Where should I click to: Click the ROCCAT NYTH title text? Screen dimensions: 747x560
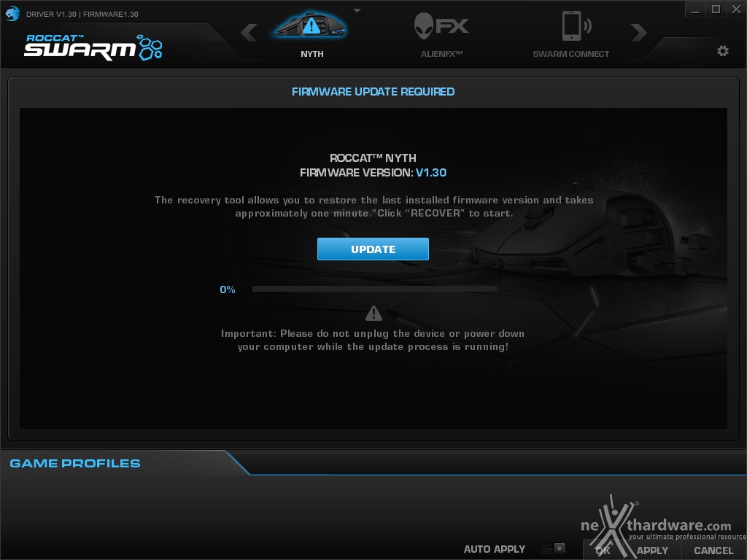(373, 157)
